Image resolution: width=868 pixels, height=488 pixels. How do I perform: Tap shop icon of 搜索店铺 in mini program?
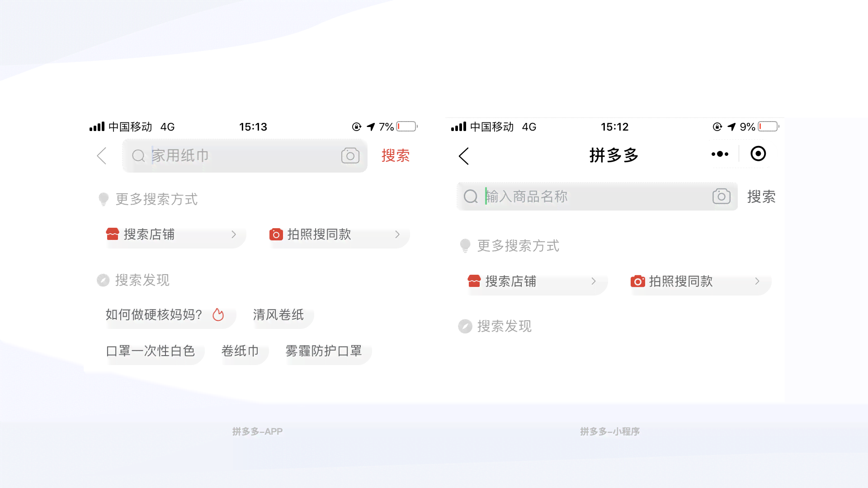474,281
